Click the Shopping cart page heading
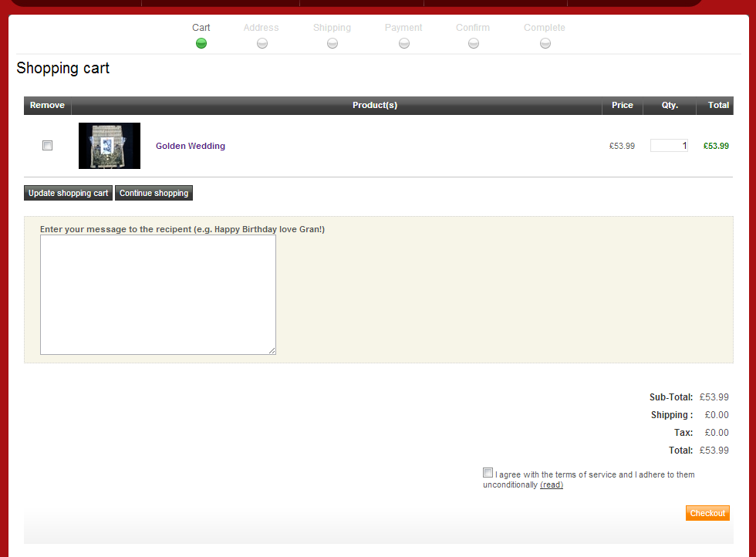 point(63,69)
